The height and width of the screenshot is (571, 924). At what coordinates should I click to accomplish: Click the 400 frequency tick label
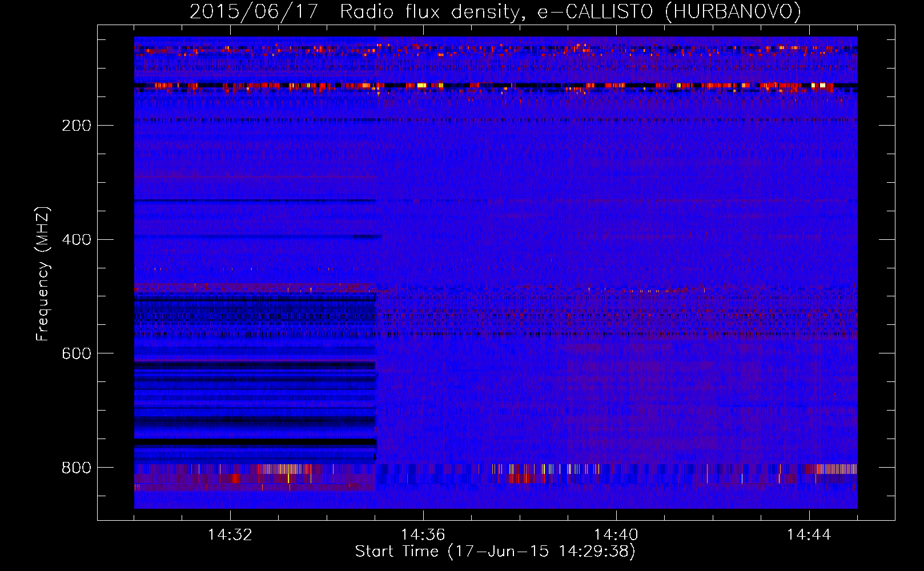pyautogui.click(x=77, y=240)
